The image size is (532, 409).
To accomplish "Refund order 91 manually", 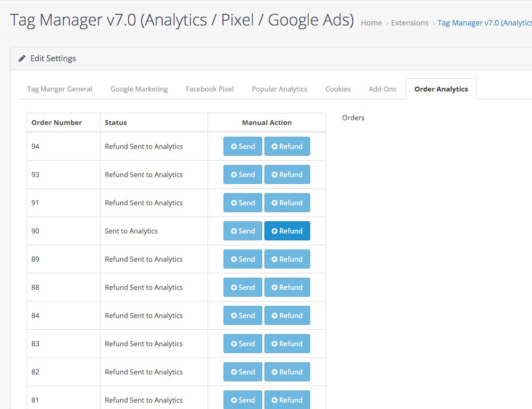I will [287, 203].
